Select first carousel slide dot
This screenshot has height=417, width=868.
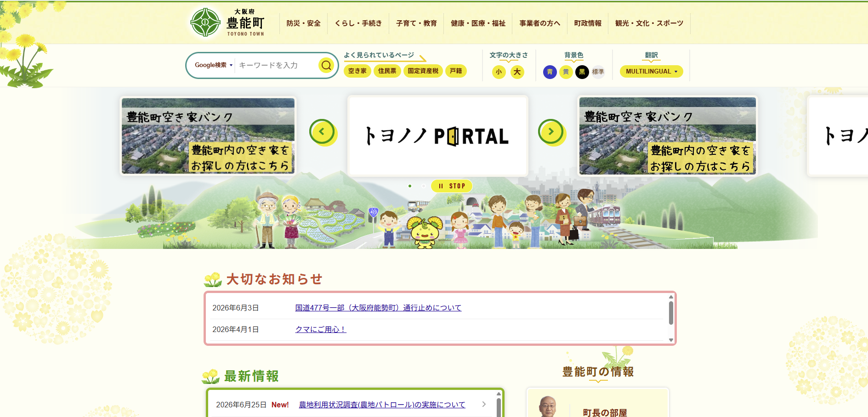click(x=410, y=186)
